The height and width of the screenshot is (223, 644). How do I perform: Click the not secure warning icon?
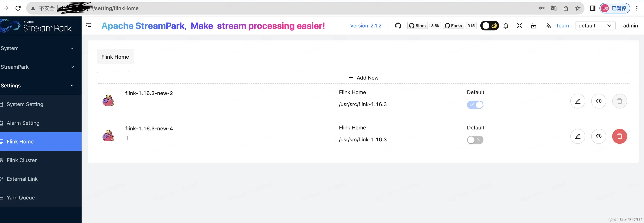click(33, 8)
